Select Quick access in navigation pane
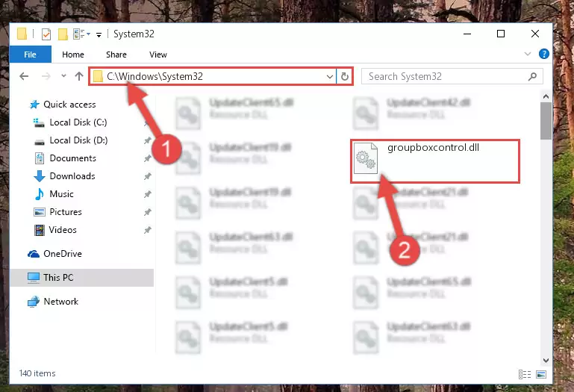The width and height of the screenshot is (574, 392). [69, 105]
